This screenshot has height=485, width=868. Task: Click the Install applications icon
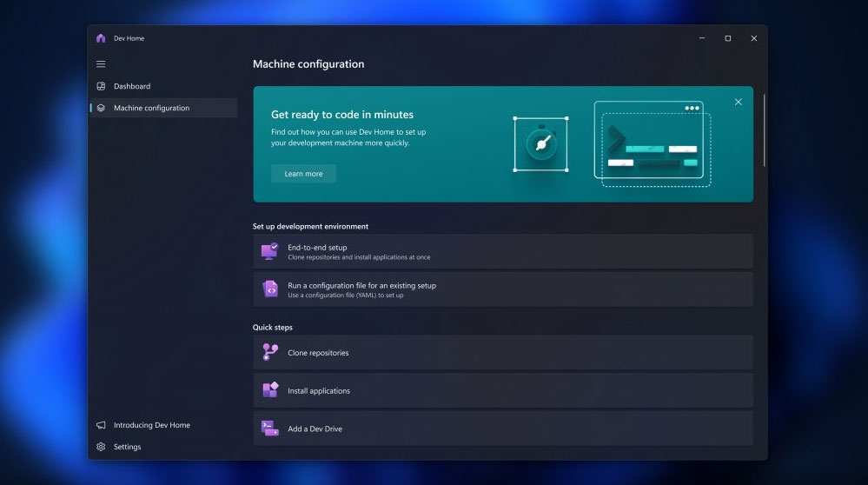(x=270, y=389)
